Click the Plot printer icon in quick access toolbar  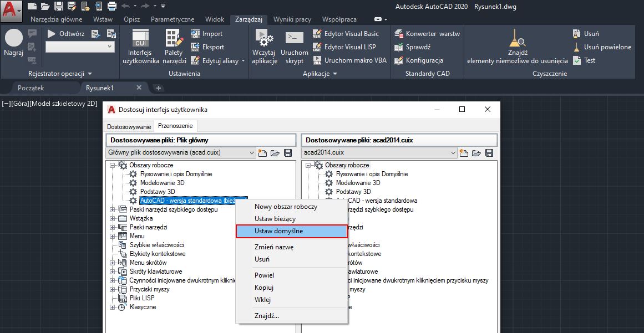(111, 6)
